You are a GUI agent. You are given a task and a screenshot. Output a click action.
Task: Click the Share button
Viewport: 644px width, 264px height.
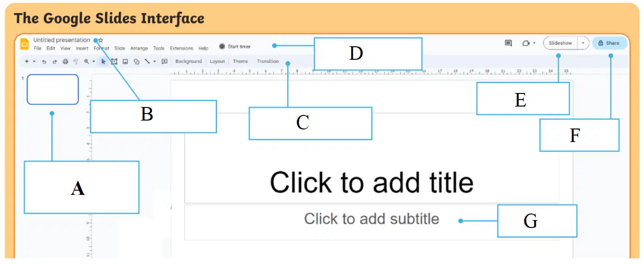pos(609,43)
